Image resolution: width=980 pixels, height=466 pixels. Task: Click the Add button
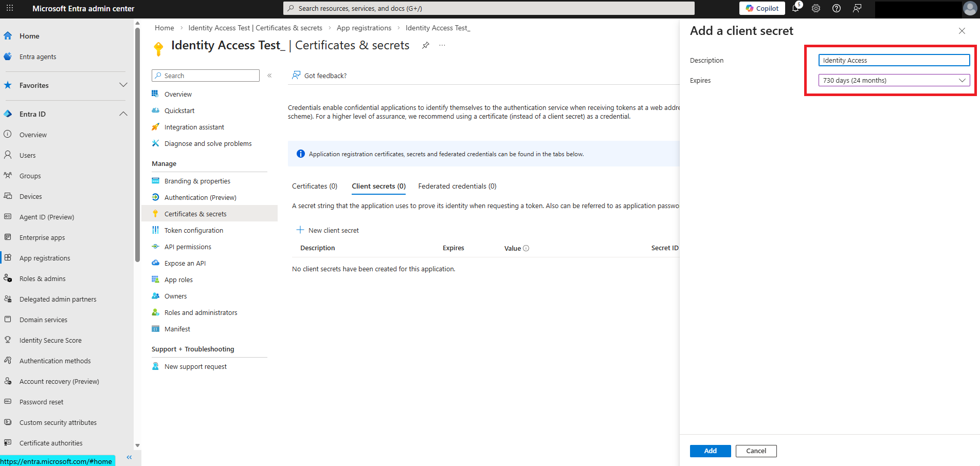[711, 451]
